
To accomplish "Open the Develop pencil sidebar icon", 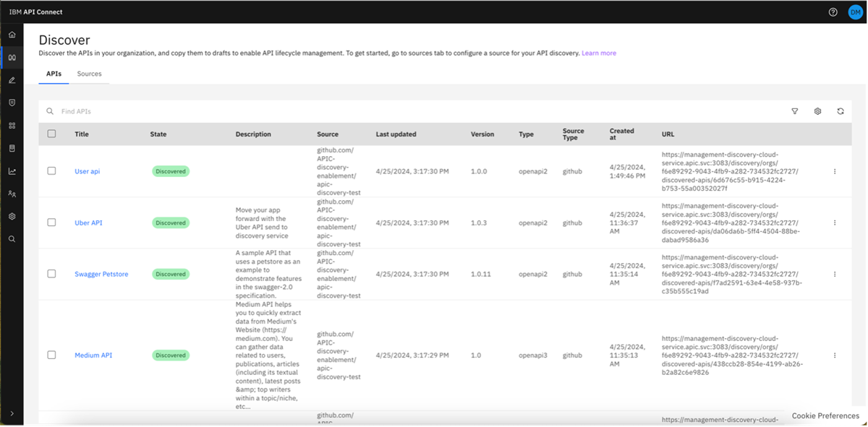I will tap(12, 80).
